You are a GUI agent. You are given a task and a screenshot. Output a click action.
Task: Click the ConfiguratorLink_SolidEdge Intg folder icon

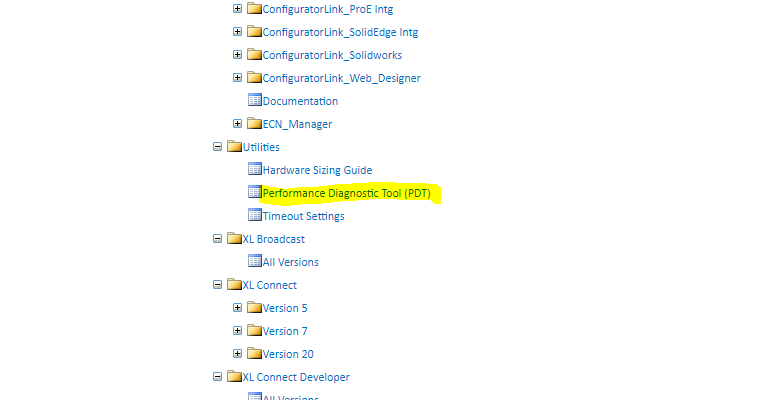[254, 31]
